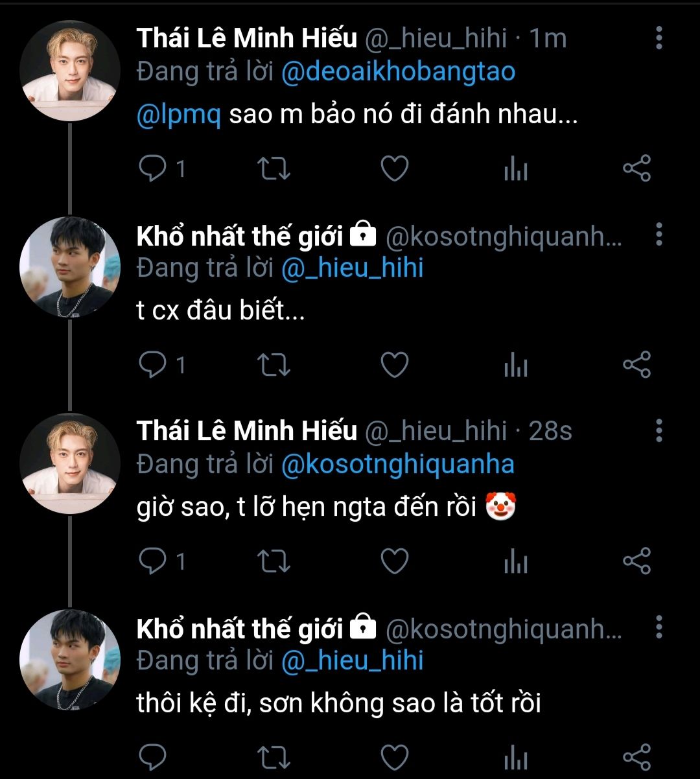The height and width of the screenshot is (779, 700).
Task: Like the "thôi kệ đi" tweet
Action: click(x=393, y=757)
